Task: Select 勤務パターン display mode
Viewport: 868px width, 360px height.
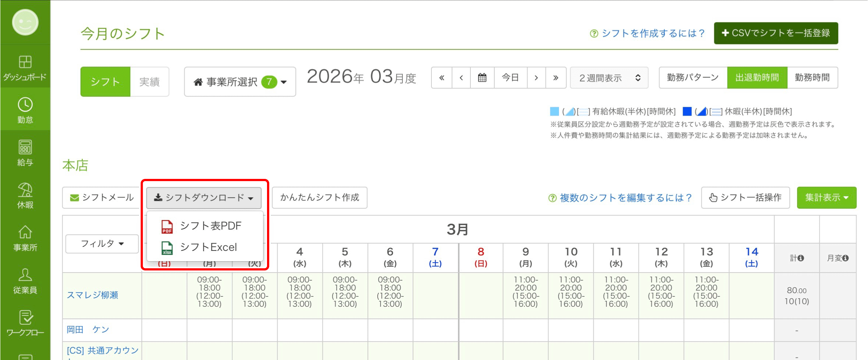Action: click(x=693, y=78)
